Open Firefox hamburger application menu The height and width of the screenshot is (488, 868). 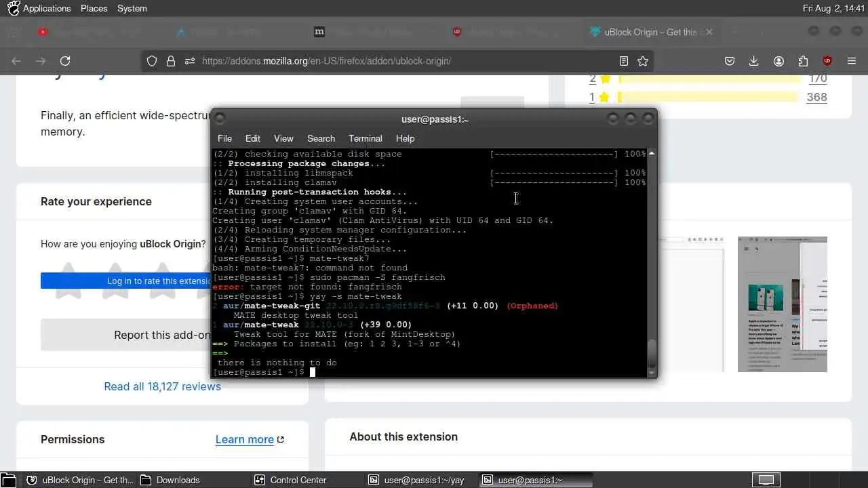click(852, 61)
